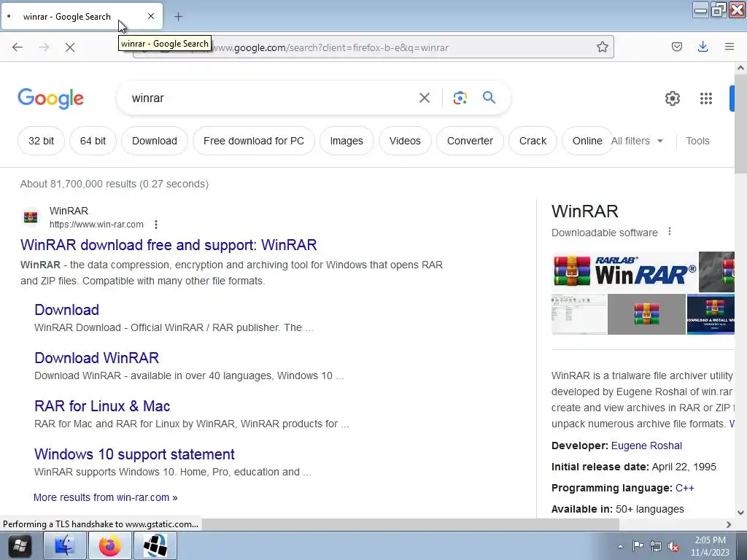This screenshot has height=560, width=747.
Task: Open three-dot menu beside Downloadable software
Action: (x=670, y=232)
